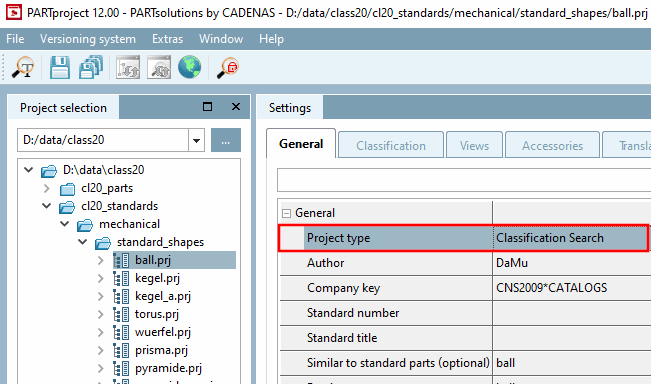Click the globe icon in toolbar

(190, 67)
